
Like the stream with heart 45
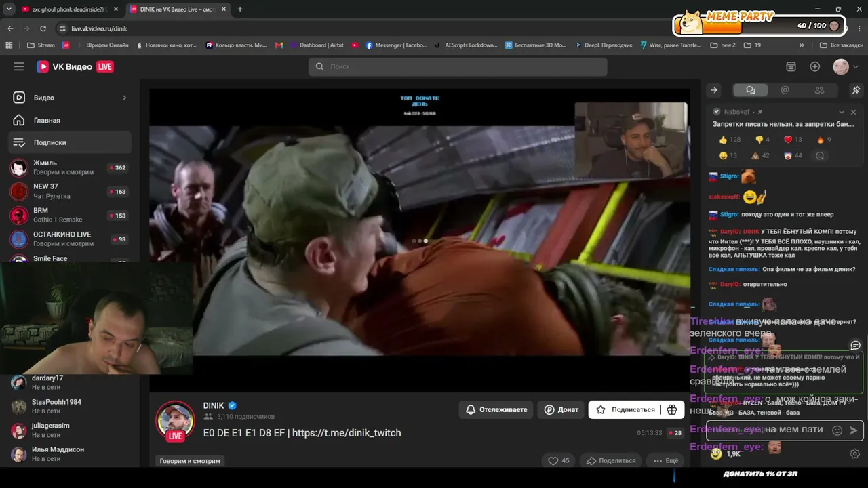coord(559,461)
